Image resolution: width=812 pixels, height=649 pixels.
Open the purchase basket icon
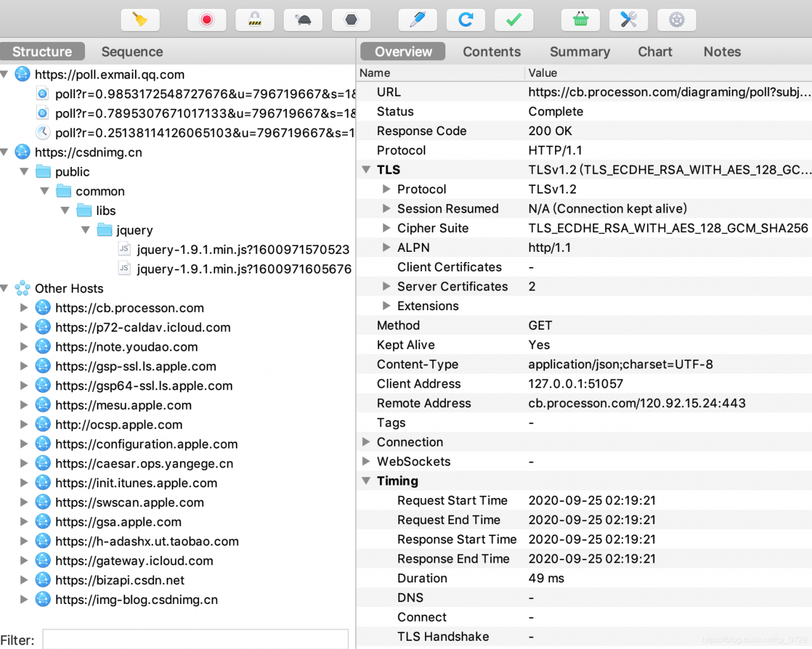click(x=580, y=20)
